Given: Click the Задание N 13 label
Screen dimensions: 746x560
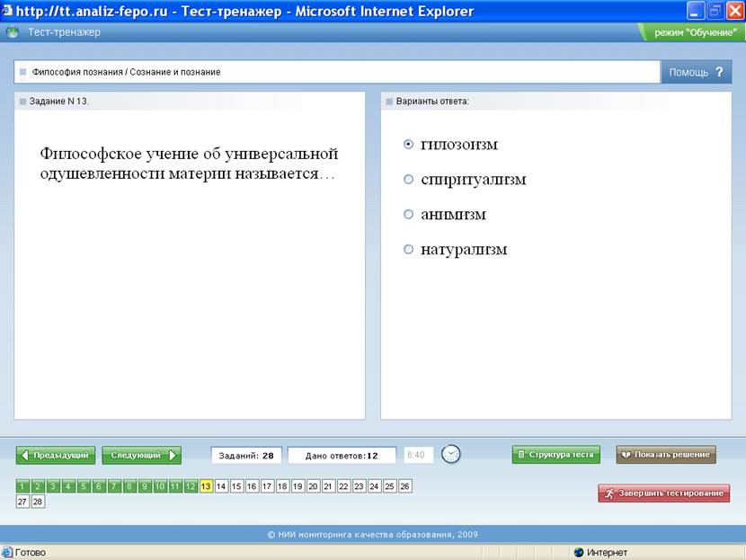Looking at the screenshot, I should pyautogui.click(x=59, y=102).
